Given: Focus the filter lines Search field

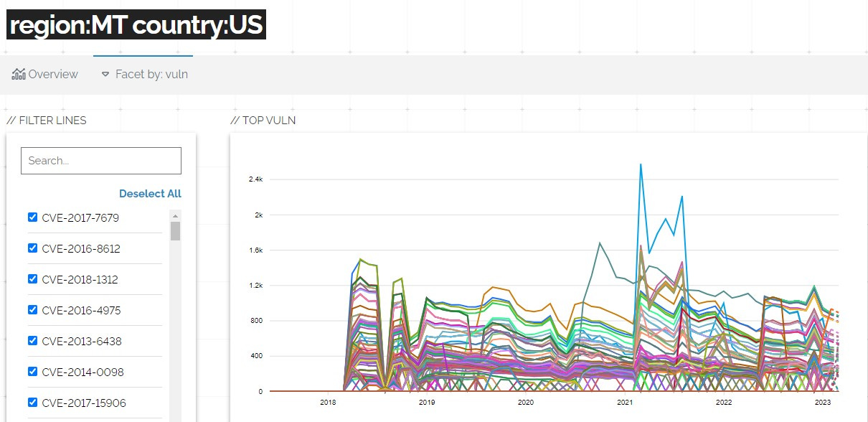Looking at the screenshot, I should pos(101,161).
